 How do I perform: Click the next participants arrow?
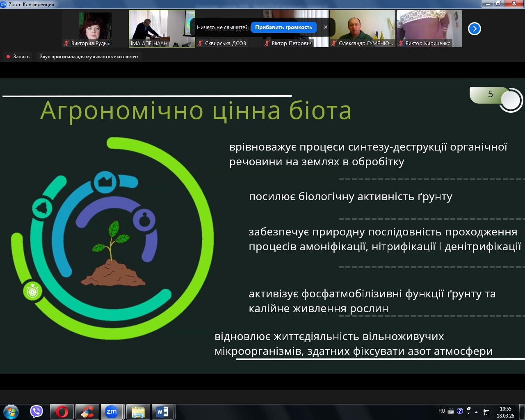click(474, 29)
